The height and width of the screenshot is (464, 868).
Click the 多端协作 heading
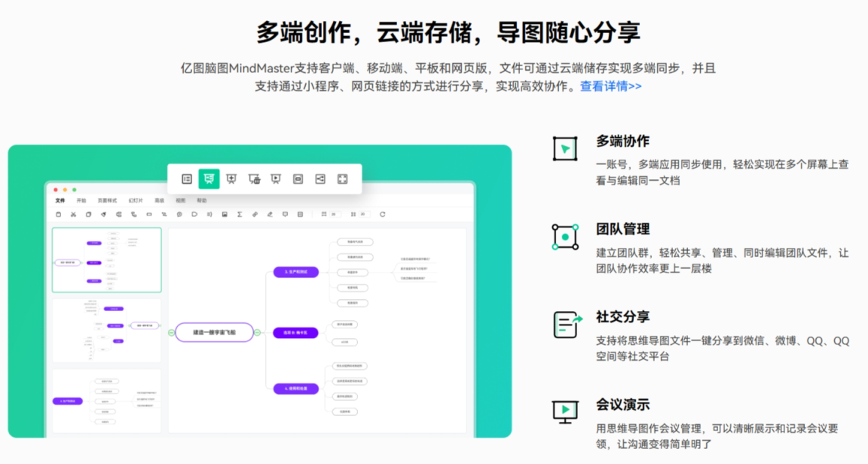click(x=622, y=141)
